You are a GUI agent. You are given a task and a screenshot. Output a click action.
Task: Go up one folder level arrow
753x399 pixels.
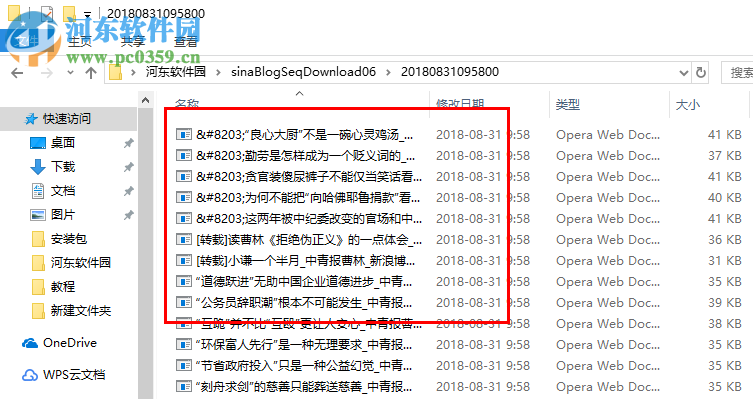(91, 73)
